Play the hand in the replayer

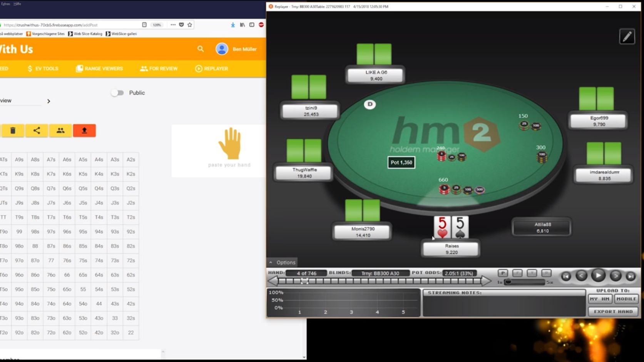click(x=598, y=275)
